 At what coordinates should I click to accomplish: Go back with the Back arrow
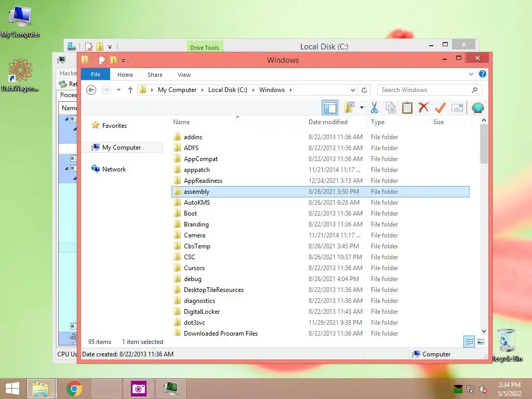[x=91, y=90]
